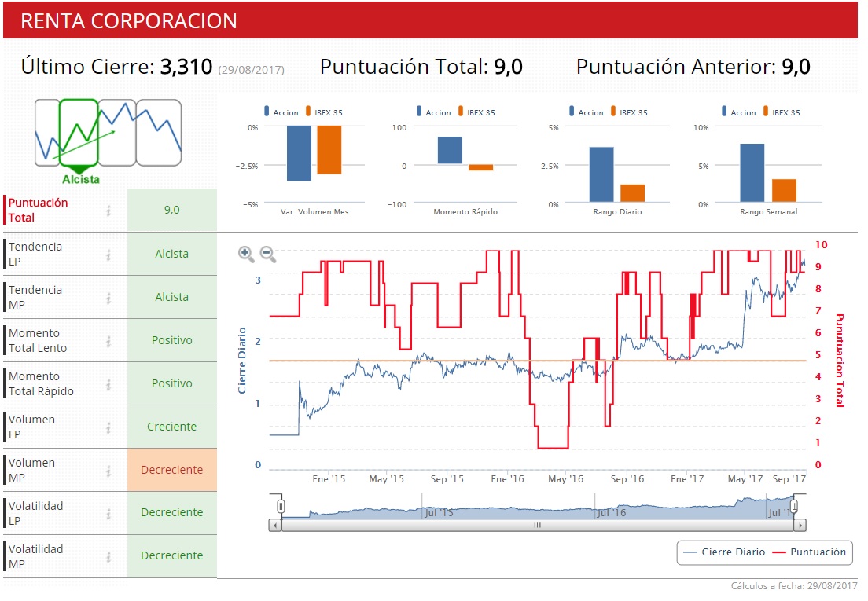Click Creciente value for Volumen LP

coord(172,427)
